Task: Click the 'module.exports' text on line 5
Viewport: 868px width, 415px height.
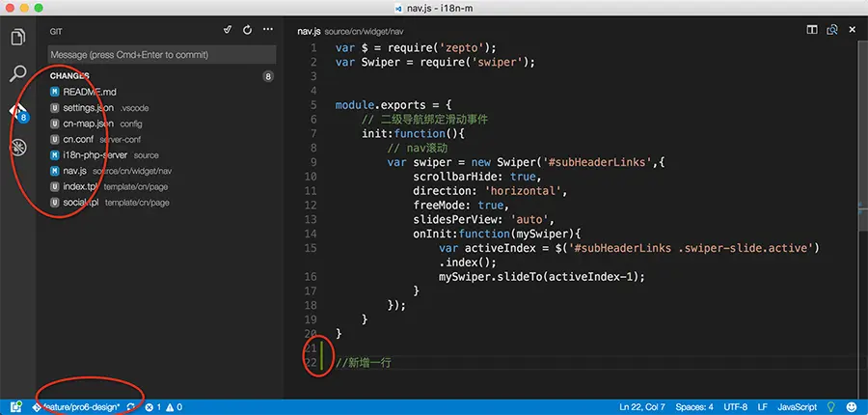Action: tap(381, 105)
